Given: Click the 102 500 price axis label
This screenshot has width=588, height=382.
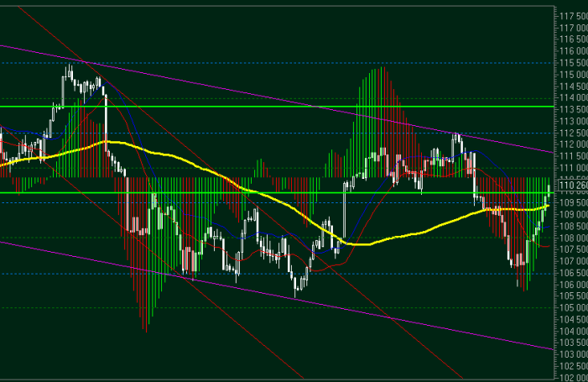Looking at the screenshot, I should pyautogui.click(x=574, y=366).
